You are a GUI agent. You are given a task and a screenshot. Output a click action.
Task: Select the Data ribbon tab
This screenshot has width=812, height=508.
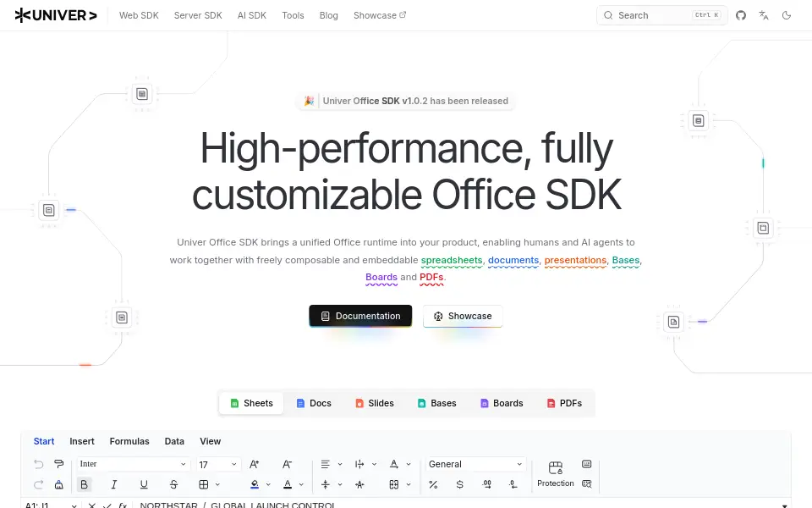tap(174, 442)
